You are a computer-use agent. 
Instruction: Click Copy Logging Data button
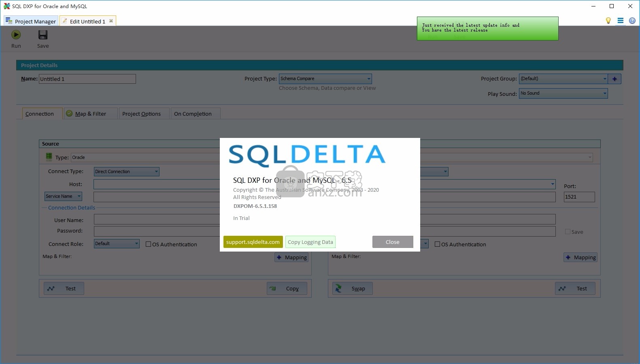[x=310, y=242]
